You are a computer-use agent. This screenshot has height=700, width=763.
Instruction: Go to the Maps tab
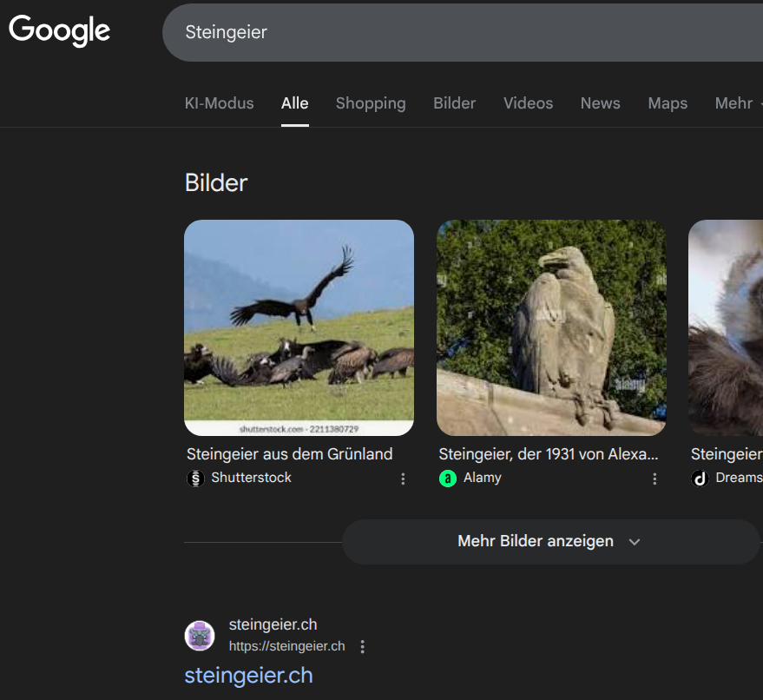tap(668, 103)
